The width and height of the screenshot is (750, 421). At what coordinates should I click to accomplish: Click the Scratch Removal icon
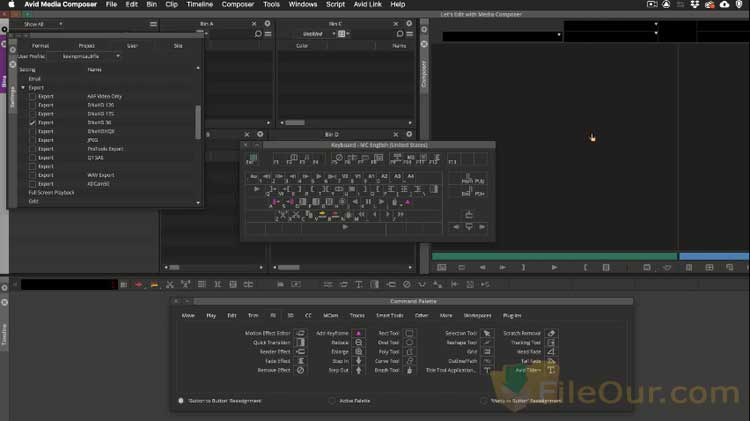(551, 333)
